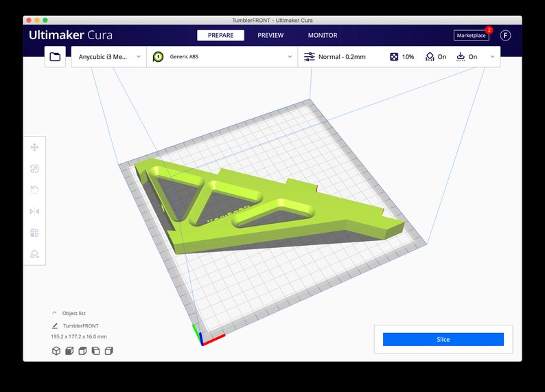Click the pencil icon beside TumblerFRONT

55,325
